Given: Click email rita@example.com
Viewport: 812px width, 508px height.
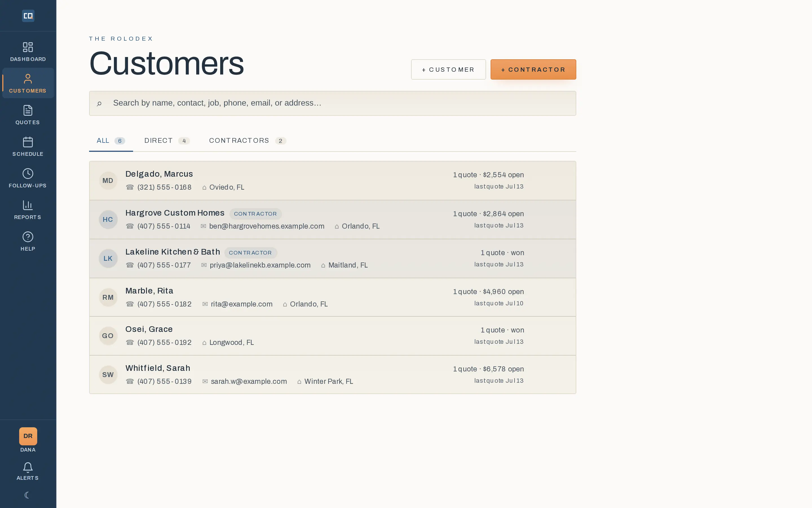Looking at the screenshot, I should point(242,304).
